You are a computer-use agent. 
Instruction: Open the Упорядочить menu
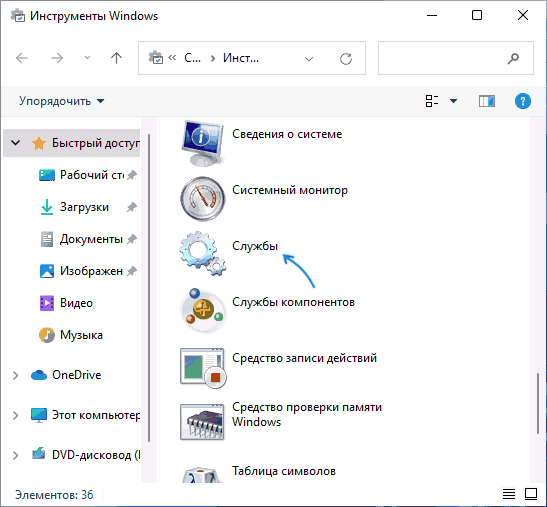click(61, 101)
